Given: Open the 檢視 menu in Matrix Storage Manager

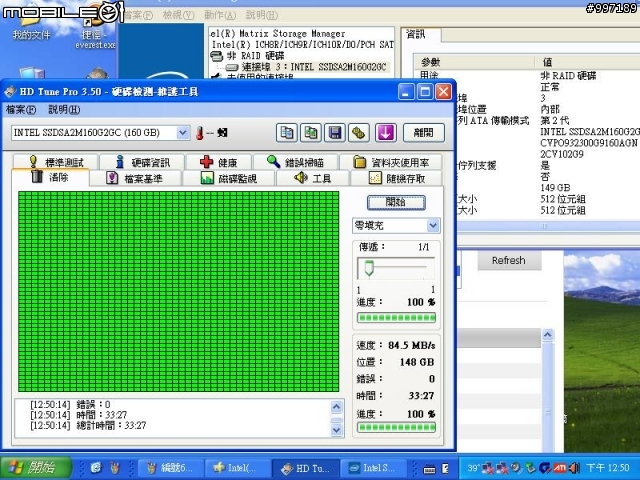Looking at the screenshot, I should (178, 15).
